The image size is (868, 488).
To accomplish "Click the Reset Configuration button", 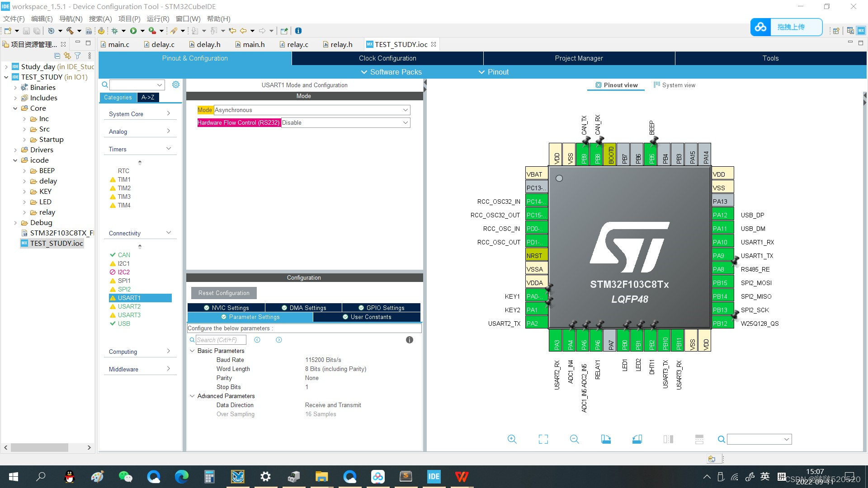I will (x=224, y=293).
